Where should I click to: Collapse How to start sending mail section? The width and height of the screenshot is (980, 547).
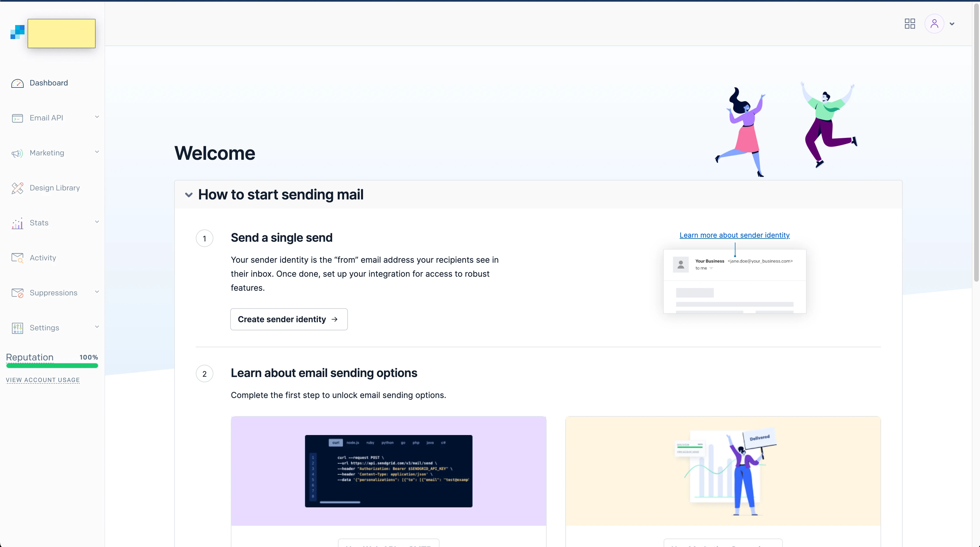pyautogui.click(x=189, y=195)
